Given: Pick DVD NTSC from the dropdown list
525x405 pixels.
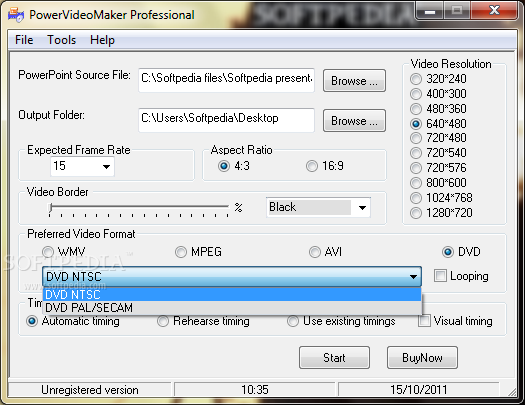Looking at the screenshot, I should 232,295.
